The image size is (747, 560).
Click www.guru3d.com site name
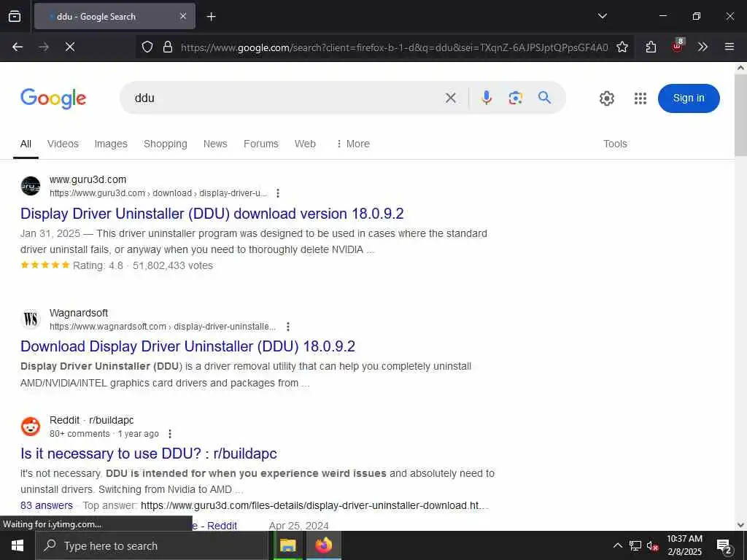[x=88, y=179]
